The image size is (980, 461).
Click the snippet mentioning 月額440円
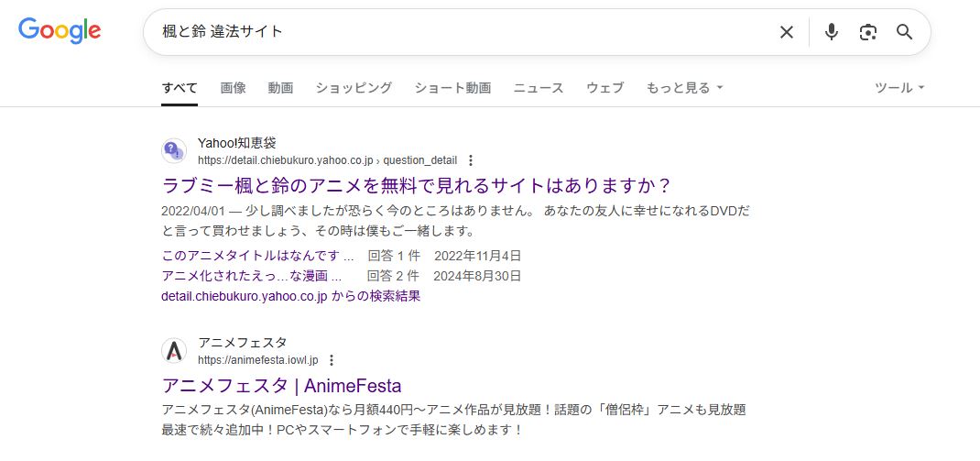(453, 421)
